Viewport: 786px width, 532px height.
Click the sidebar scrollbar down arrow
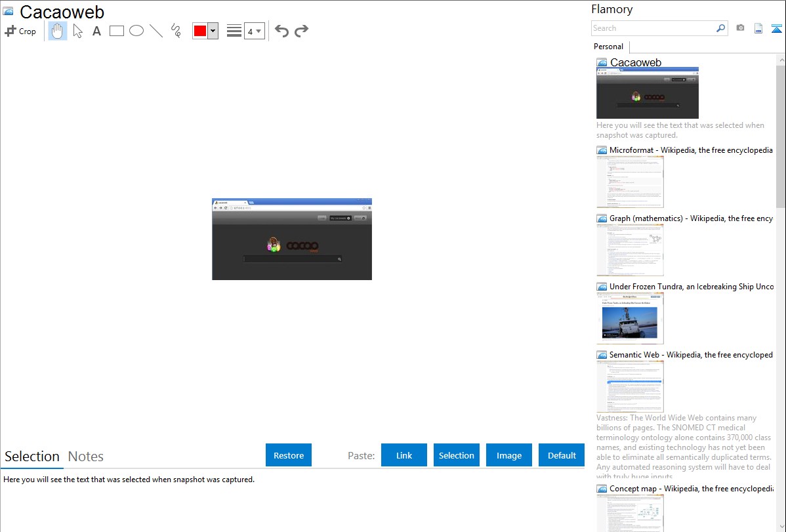[781, 526]
